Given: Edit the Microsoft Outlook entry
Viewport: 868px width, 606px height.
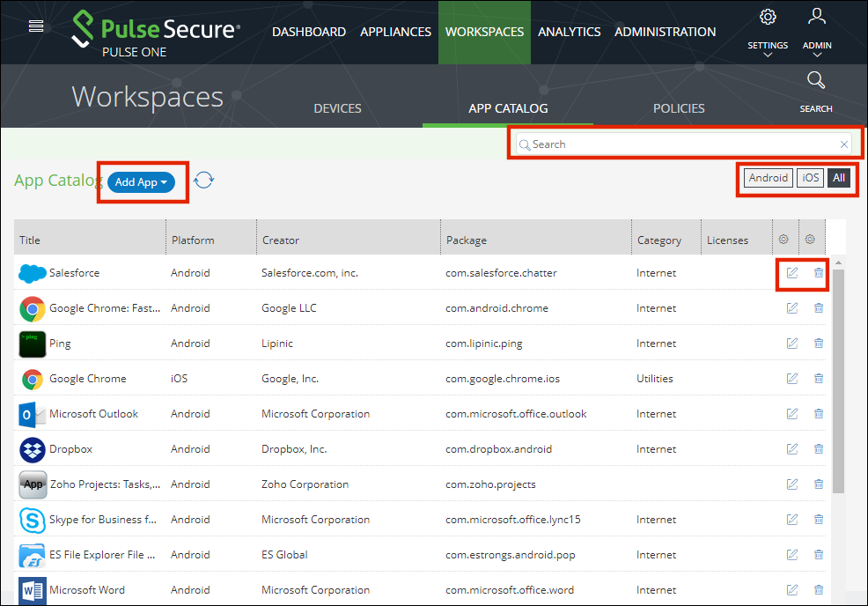Looking at the screenshot, I should point(792,414).
